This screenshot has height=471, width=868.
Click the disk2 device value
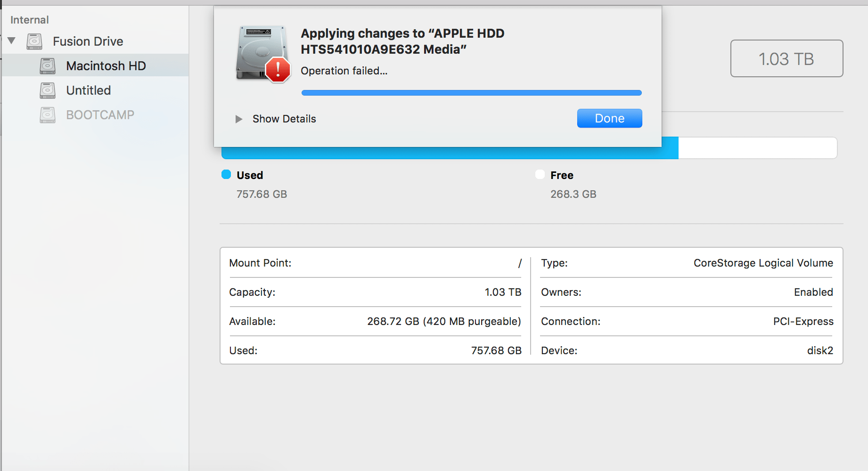(820, 350)
